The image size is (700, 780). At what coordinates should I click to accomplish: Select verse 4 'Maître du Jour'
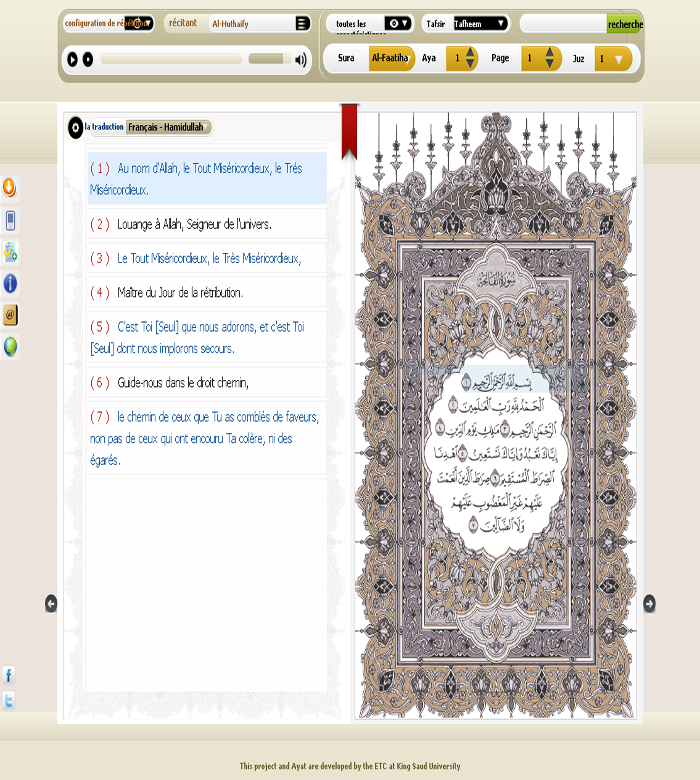coord(207,292)
